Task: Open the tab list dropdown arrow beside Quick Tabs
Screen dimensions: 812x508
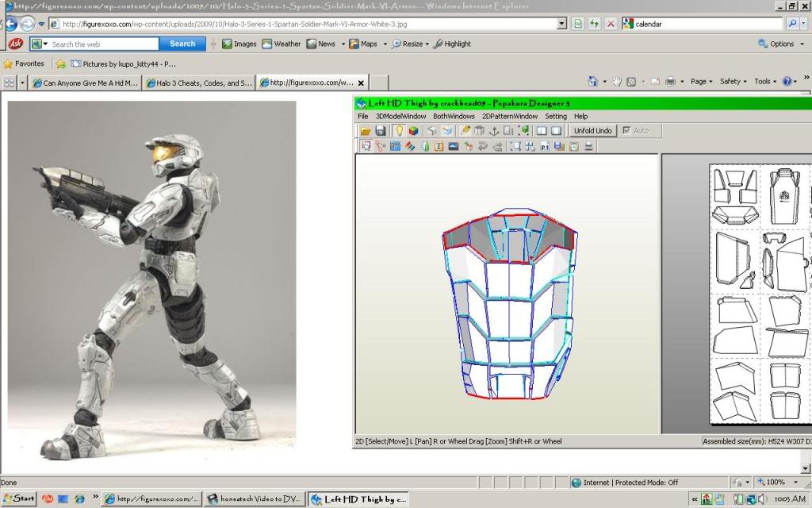Action: pyautogui.click(x=22, y=83)
